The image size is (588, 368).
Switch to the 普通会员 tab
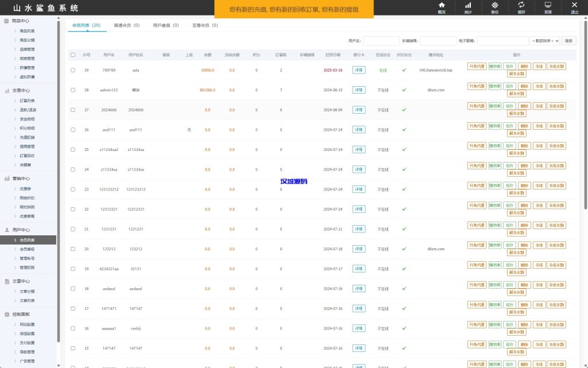pos(127,25)
